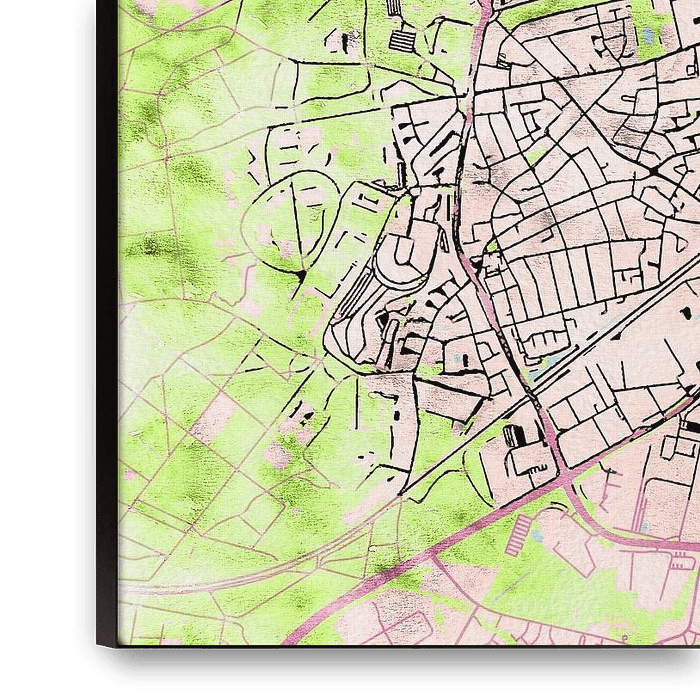Click the teal background left of the frame

pos(45,350)
